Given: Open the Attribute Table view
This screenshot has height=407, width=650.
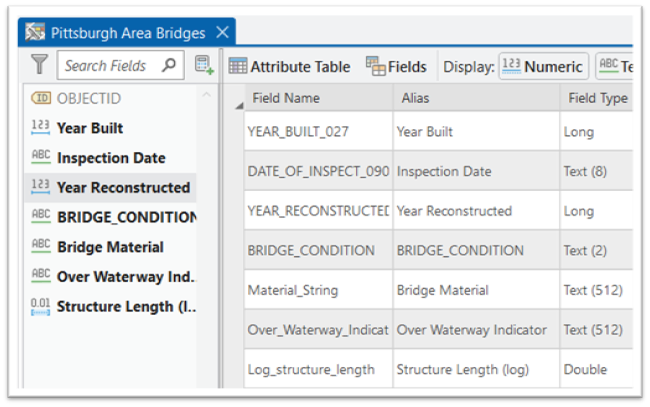Looking at the screenshot, I should click(290, 67).
